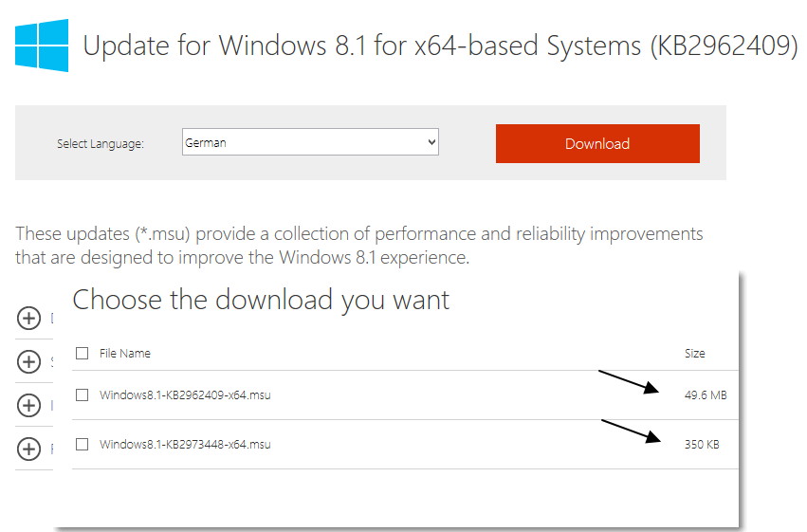
Task: Toggle the select-all File Name checkbox
Action: point(83,353)
